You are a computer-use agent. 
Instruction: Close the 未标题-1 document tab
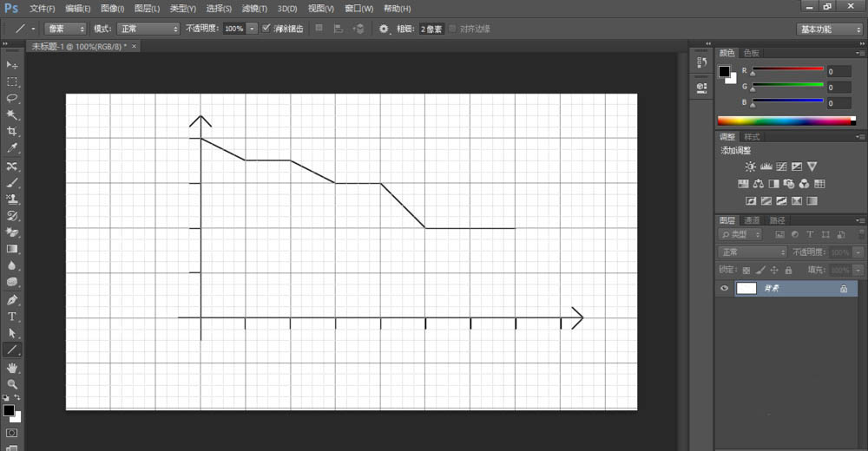pyautogui.click(x=134, y=47)
